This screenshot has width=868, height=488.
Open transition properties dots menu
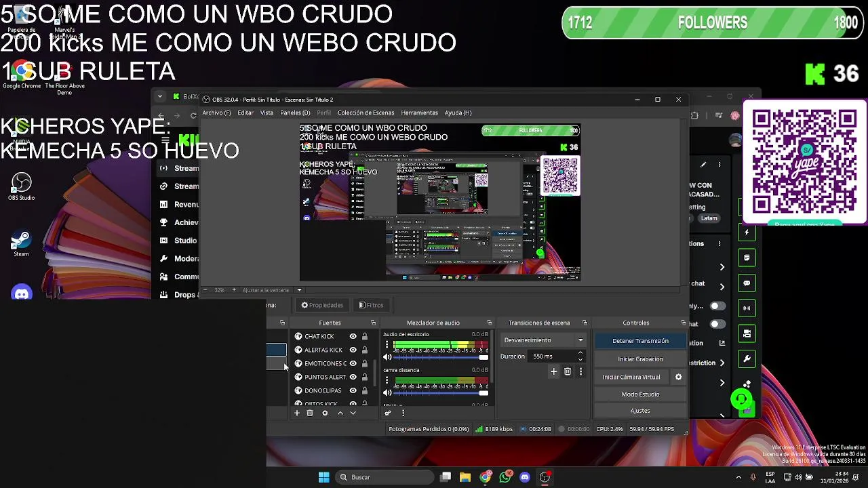[x=580, y=371]
